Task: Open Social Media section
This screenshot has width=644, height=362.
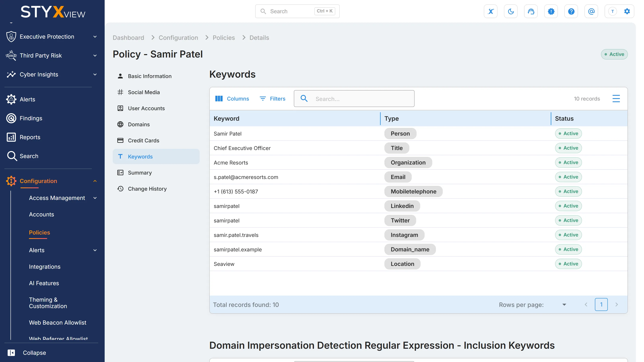Action: click(156, 92)
